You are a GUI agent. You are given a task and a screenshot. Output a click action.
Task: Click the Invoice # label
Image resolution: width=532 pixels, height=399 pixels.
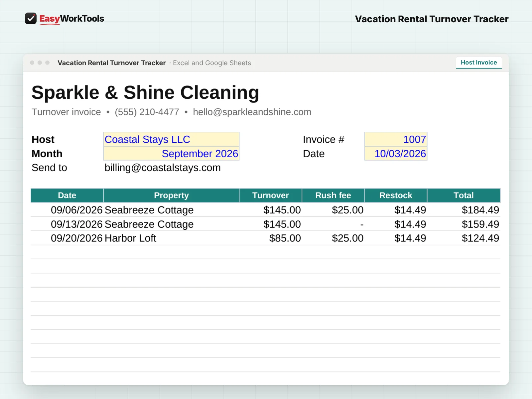[x=324, y=139]
